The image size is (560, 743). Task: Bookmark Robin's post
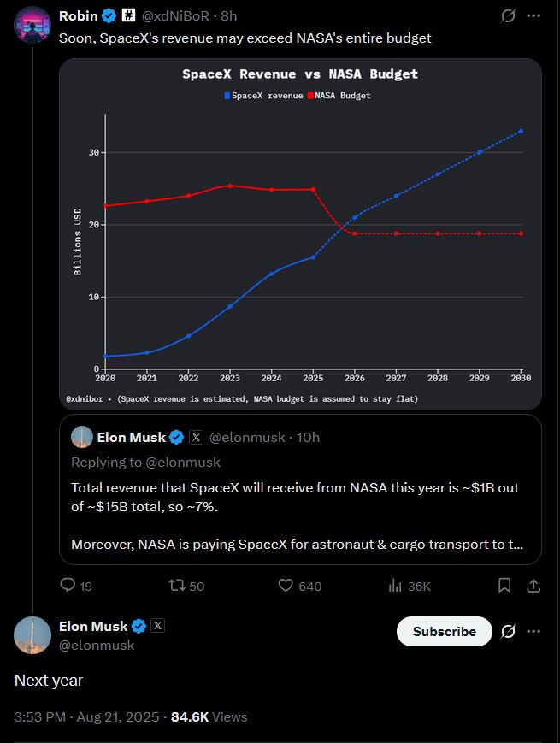(x=504, y=586)
